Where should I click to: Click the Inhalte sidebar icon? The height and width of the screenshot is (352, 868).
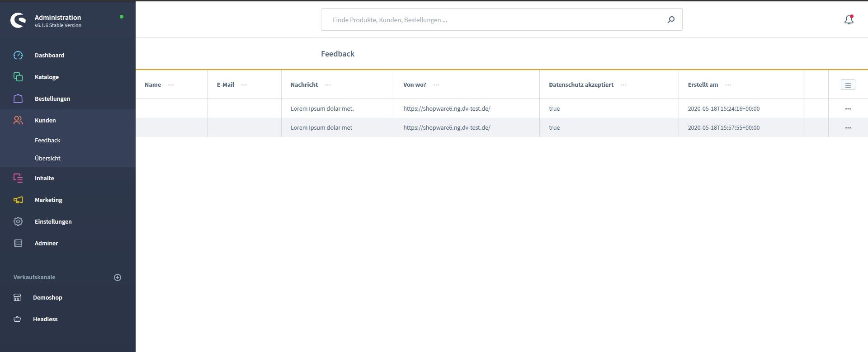[x=18, y=178]
